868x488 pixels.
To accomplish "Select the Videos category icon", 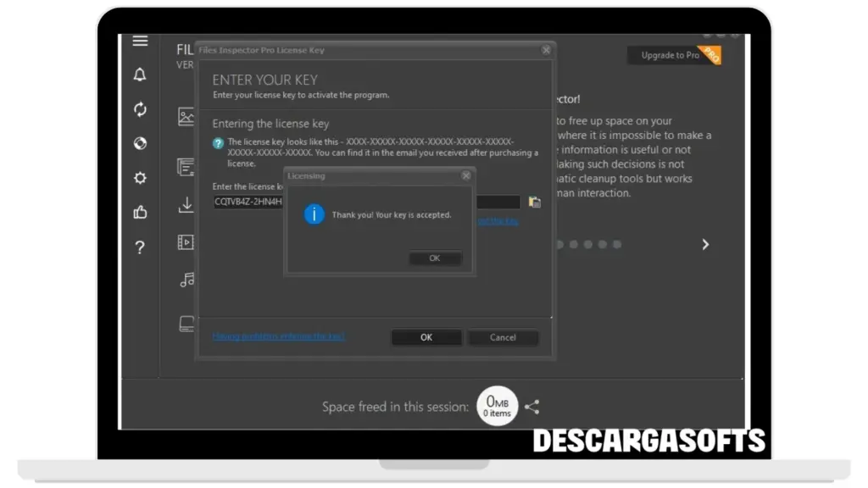I will click(x=186, y=242).
